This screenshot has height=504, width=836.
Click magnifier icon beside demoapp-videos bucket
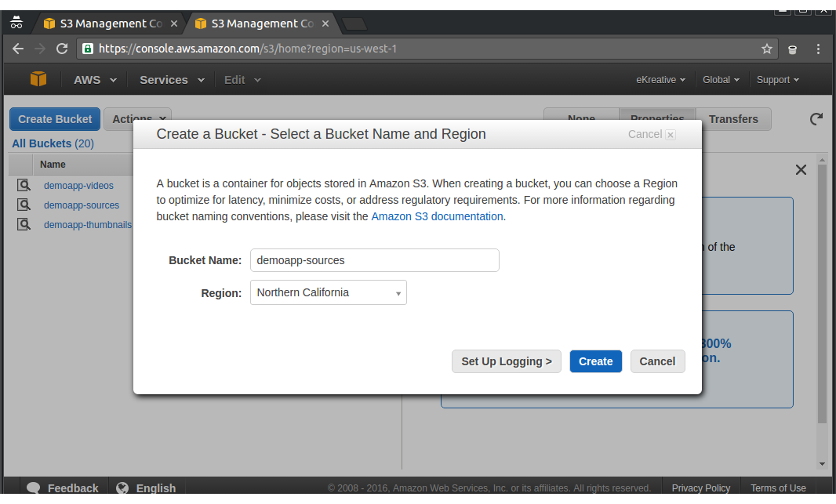24,186
